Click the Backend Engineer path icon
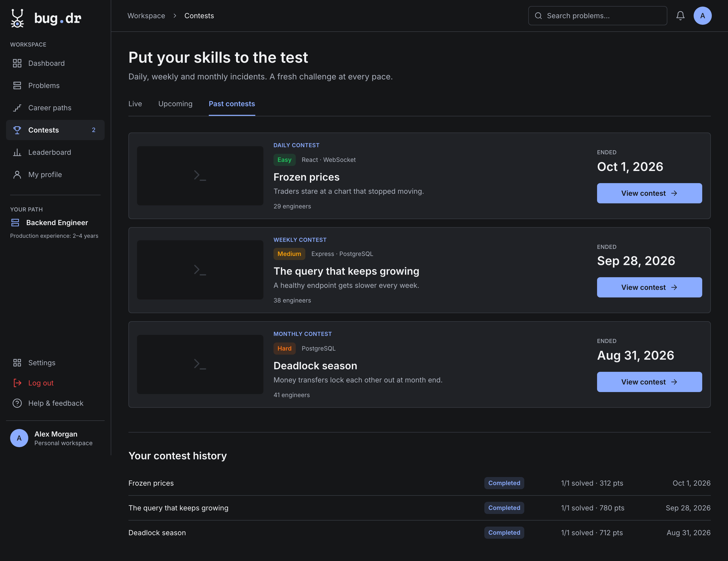This screenshot has height=561, width=728. 15,223
